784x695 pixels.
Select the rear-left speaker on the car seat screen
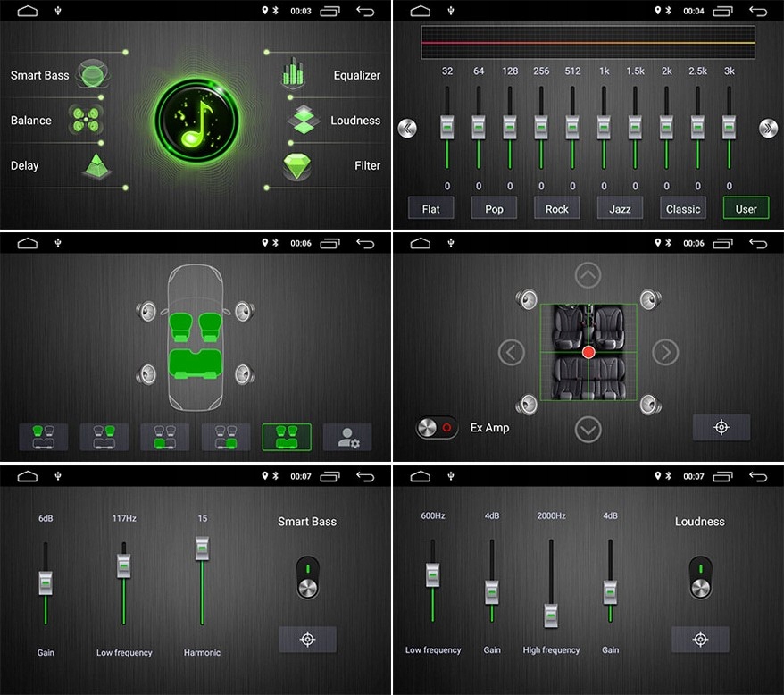[146, 374]
